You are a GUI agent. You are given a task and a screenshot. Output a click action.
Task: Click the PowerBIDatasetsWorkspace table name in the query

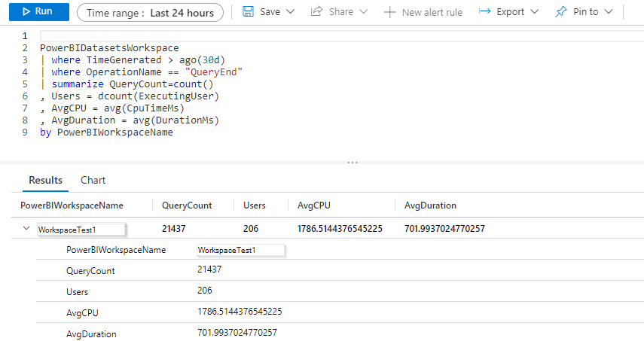(109, 48)
